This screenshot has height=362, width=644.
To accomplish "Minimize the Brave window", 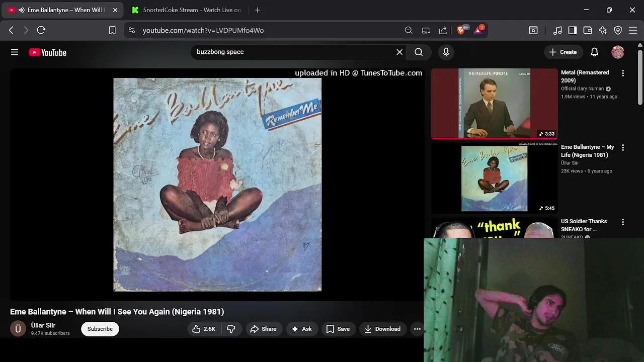I will pyautogui.click(x=586, y=10).
